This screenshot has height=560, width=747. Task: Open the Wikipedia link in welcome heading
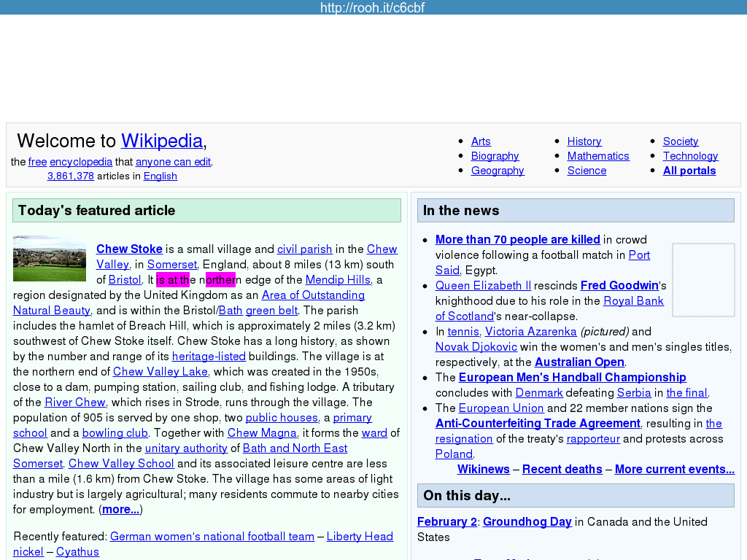tap(162, 141)
